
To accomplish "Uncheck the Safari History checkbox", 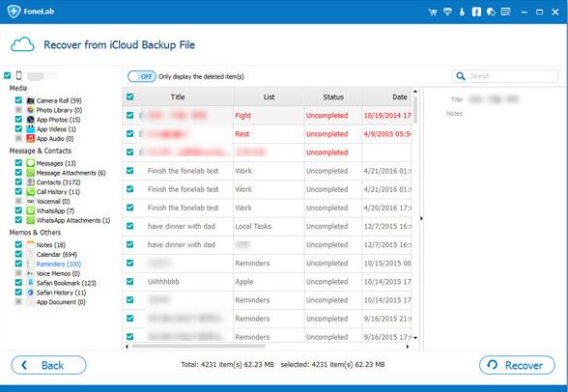I will [x=18, y=292].
